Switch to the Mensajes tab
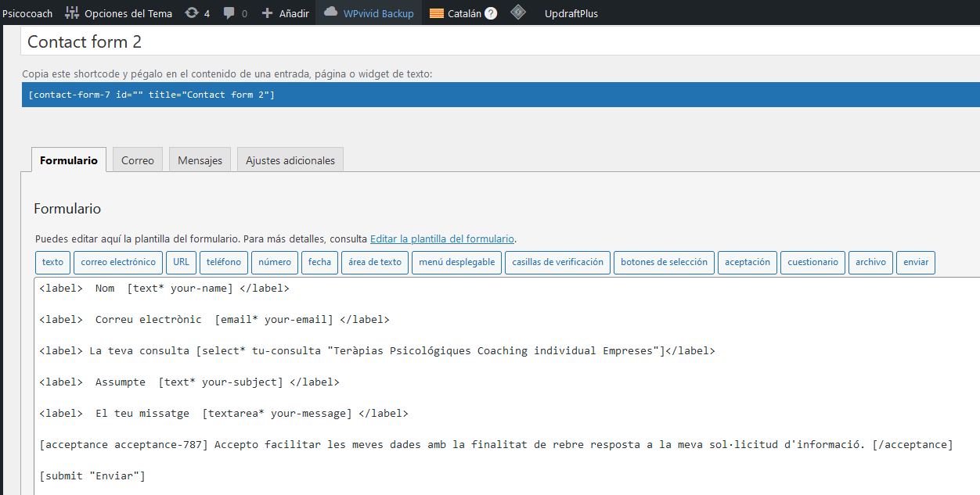Image resolution: width=980 pixels, height=495 pixels. point(200,160)
